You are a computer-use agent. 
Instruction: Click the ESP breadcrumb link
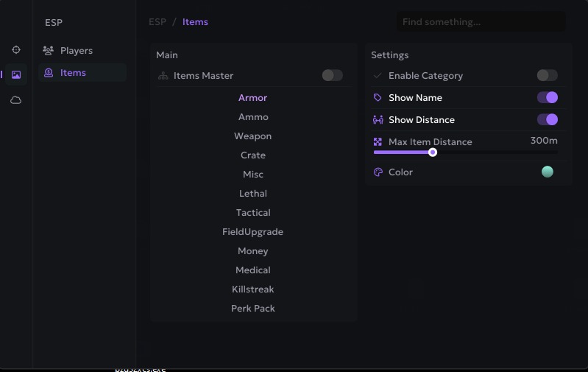157,22
